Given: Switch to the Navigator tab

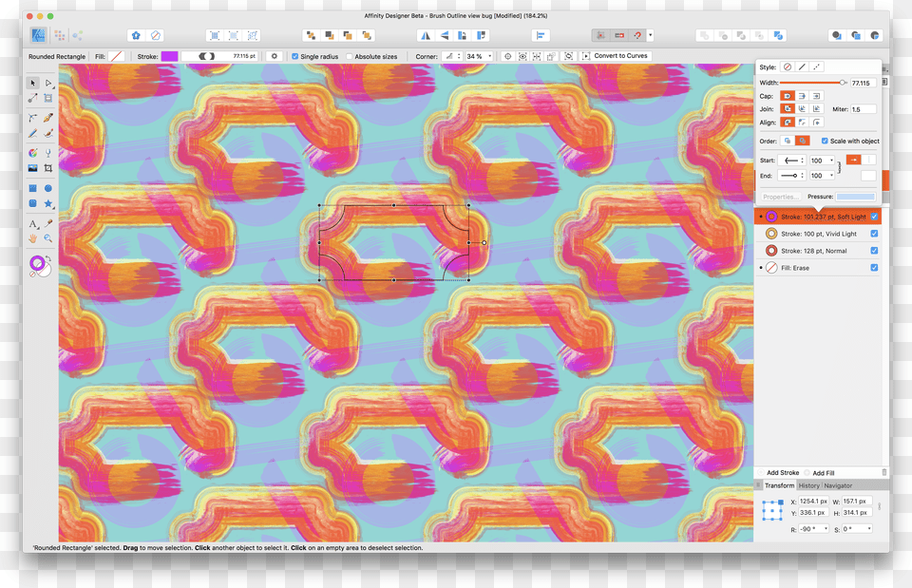Looking at the screenshot, I should [x=838, y=485].
